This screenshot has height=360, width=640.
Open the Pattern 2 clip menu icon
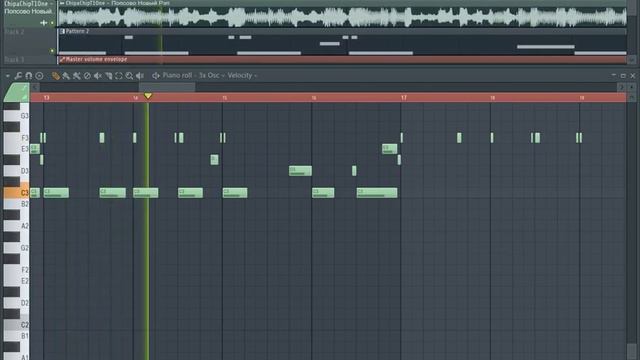[62, 31]
